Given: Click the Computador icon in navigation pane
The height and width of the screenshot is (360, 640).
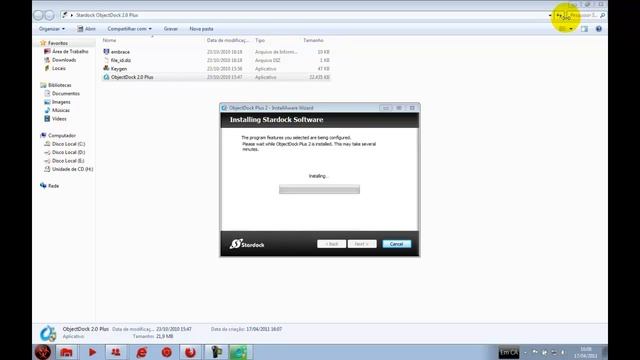Looking at the screenshot, I should click(43, 136).
